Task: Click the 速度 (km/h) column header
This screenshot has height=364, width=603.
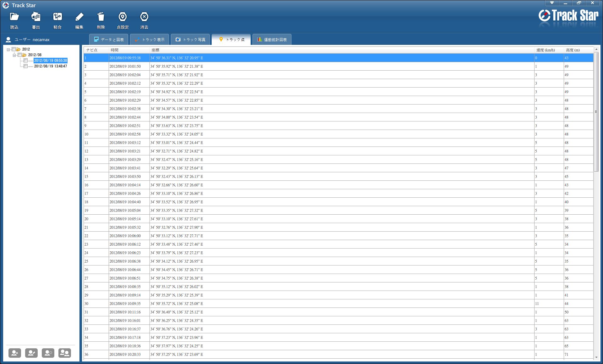Action: coord(546,50)
